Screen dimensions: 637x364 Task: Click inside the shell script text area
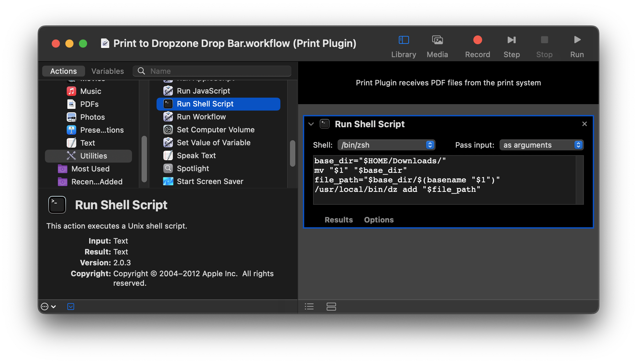point(444,180)
